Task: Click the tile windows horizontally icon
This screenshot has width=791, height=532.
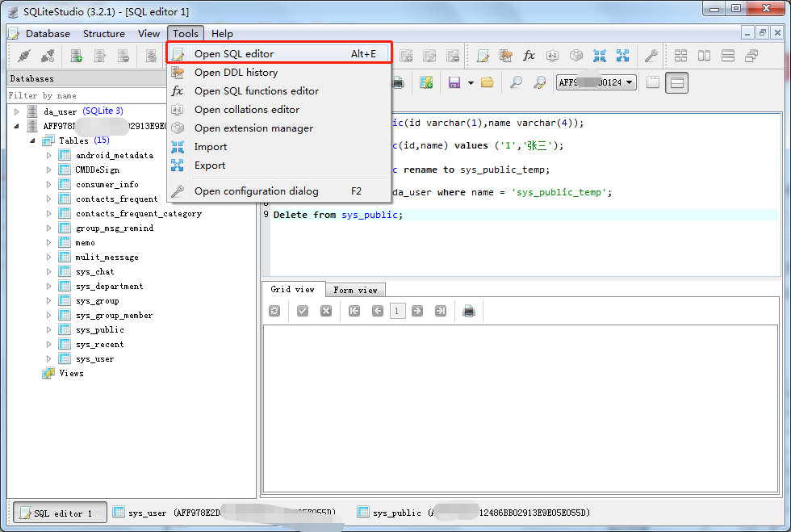Action: pos(728,56)
